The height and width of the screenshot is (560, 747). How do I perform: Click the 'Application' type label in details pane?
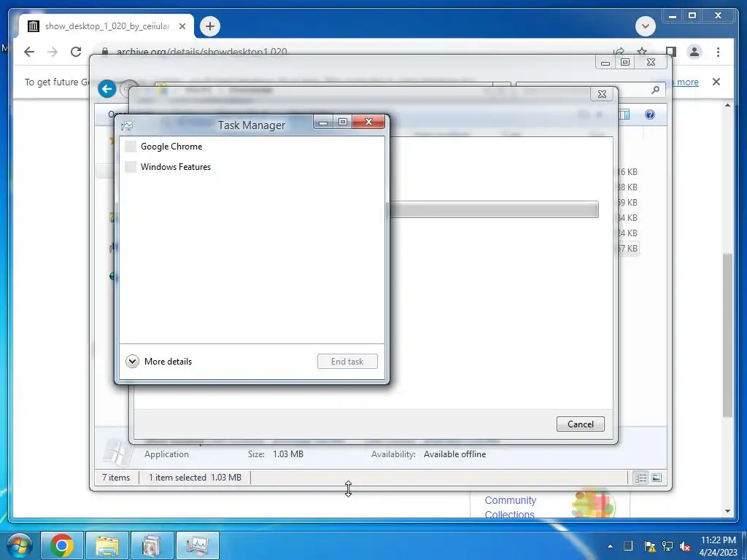pos(166,454)
